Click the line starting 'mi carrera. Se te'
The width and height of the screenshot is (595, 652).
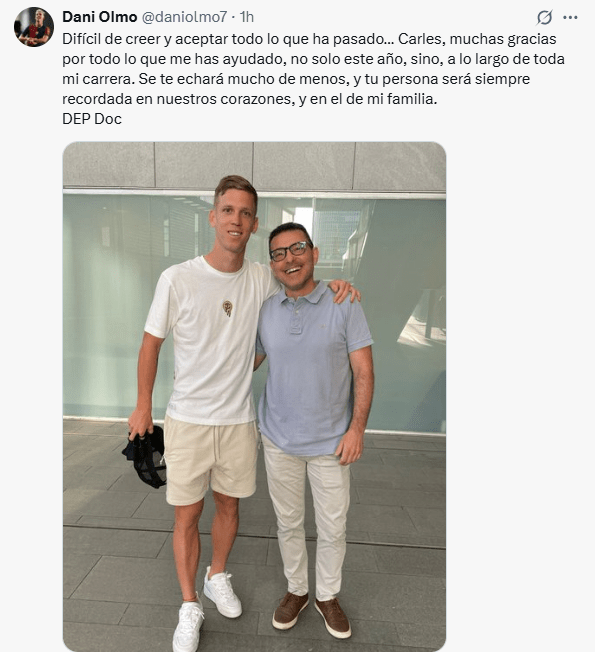[296, 79]
